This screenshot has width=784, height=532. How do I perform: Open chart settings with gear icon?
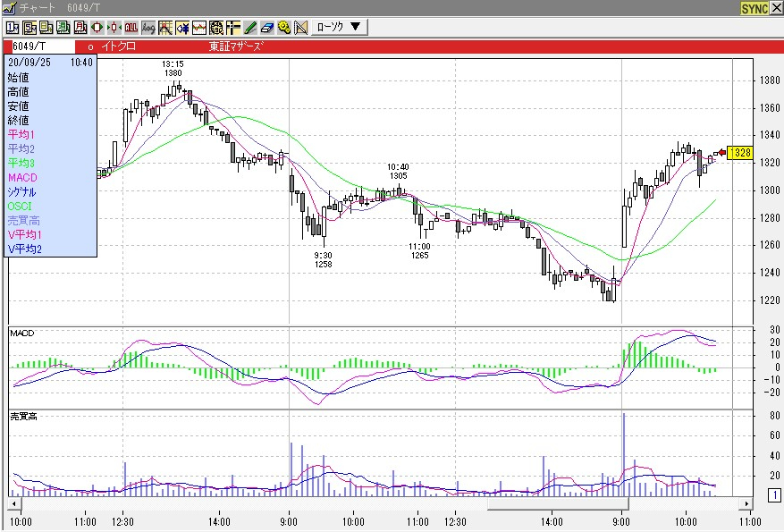pos(284,27)
